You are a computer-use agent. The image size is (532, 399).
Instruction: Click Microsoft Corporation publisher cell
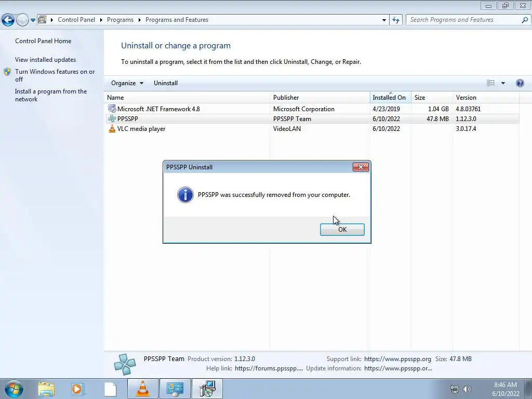(x=303, y=109)
